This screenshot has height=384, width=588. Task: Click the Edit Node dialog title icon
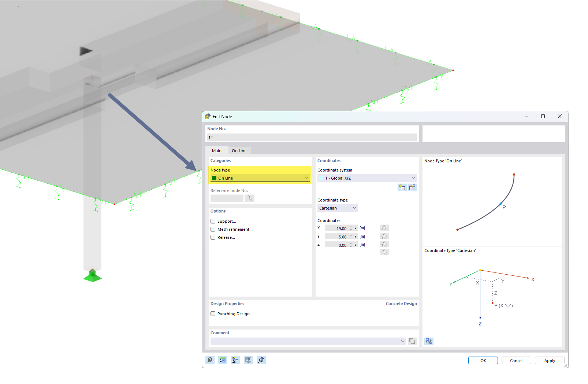pyautogui.click(x=208, y=117)
